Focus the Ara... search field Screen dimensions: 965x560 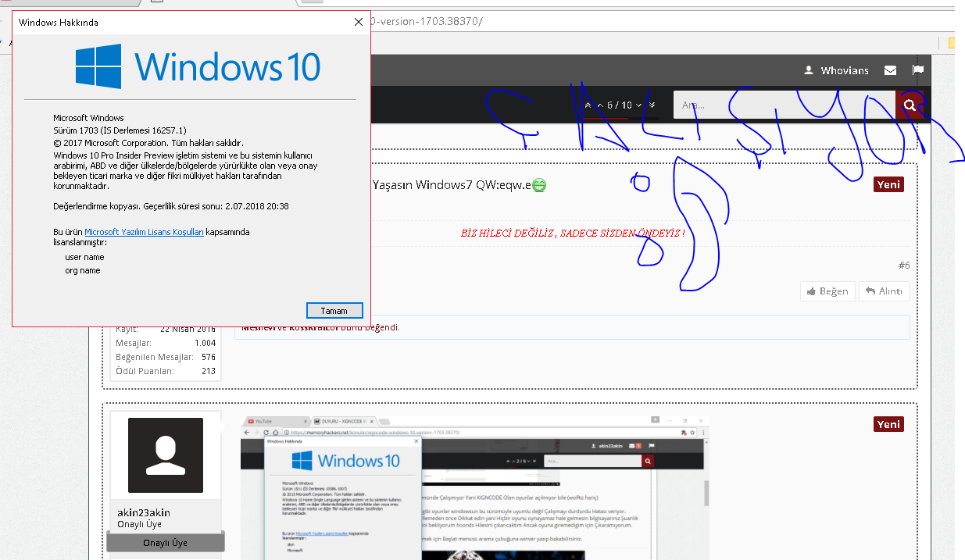point(785,105)
